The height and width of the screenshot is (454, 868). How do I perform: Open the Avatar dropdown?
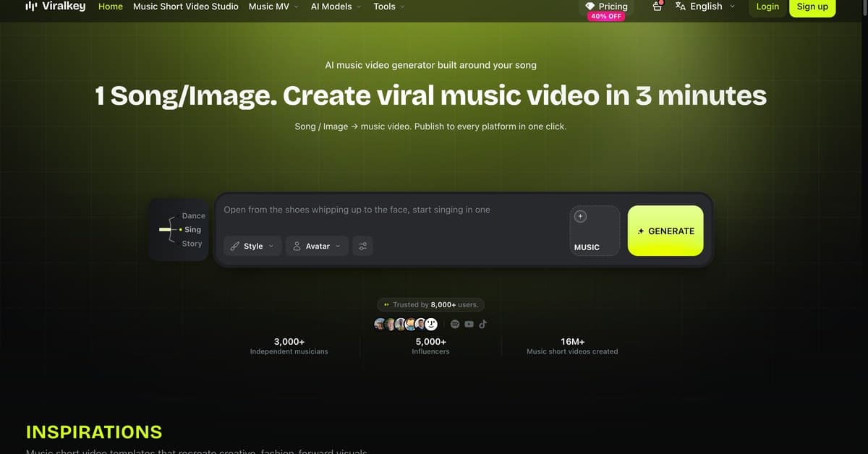click(317, 246)
